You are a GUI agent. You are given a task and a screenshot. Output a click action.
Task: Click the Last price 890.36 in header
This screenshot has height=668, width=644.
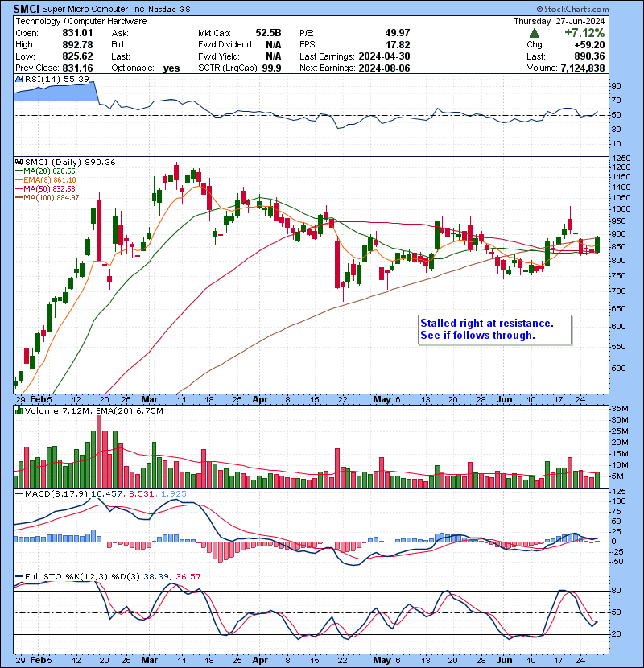point(589,56)
